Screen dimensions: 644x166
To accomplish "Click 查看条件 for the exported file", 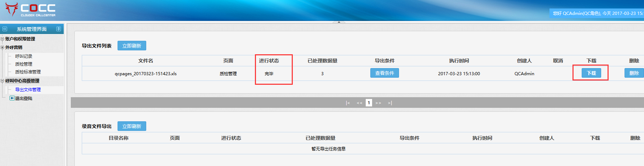I will [x=384, y=73].
